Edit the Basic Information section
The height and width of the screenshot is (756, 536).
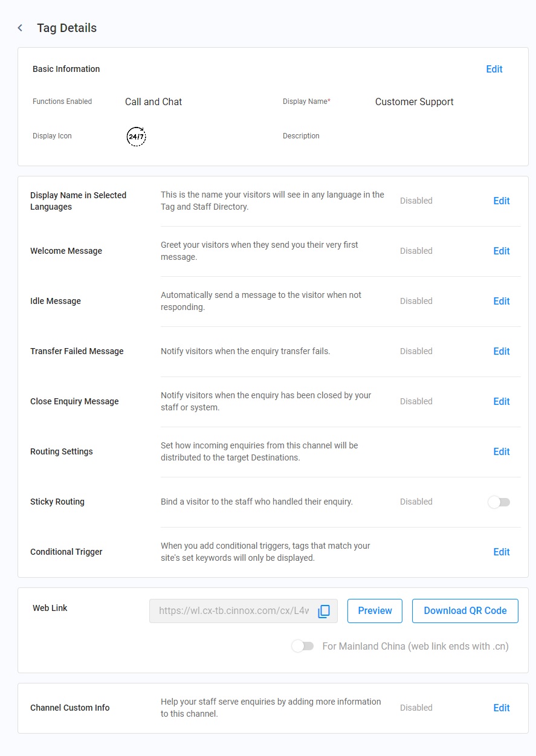[494, 69]
